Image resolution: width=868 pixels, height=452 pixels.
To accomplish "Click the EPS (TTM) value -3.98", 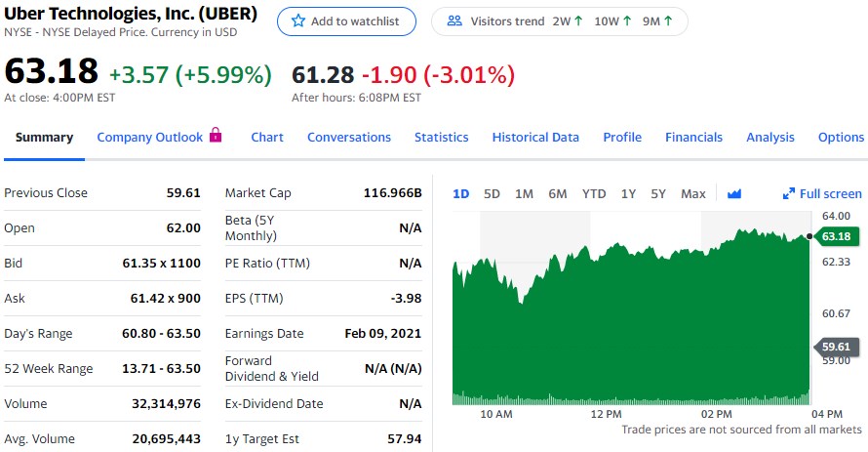I will pos(406,299).
